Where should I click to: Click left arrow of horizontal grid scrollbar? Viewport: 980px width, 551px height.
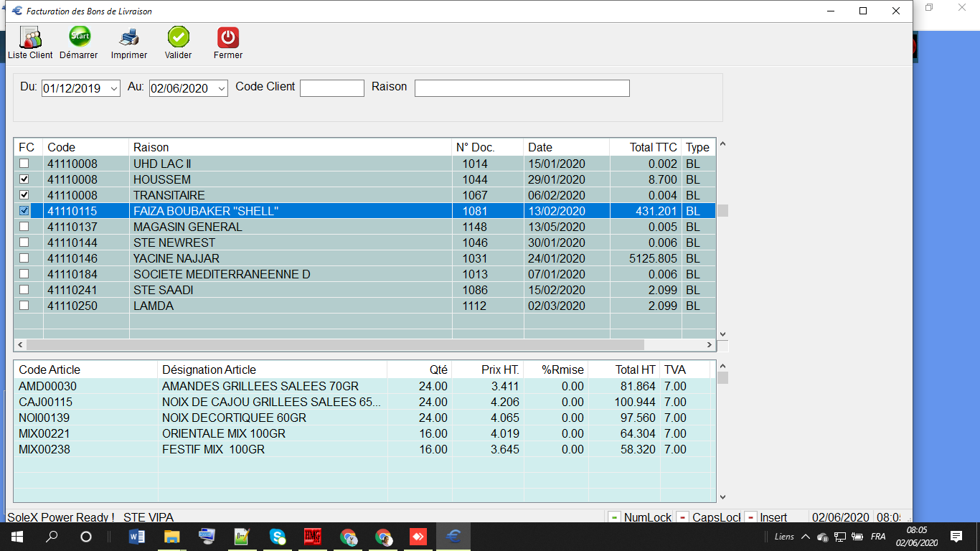point(20,345)
